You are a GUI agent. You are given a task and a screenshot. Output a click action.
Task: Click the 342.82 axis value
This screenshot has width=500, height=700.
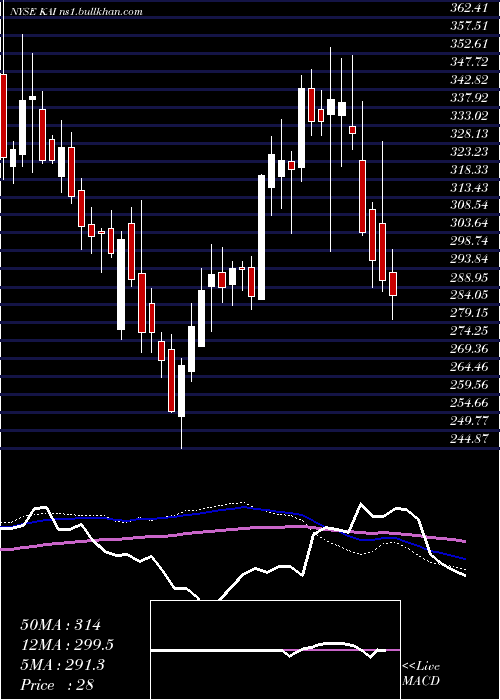pyautogui.click(x=468, y=79)
